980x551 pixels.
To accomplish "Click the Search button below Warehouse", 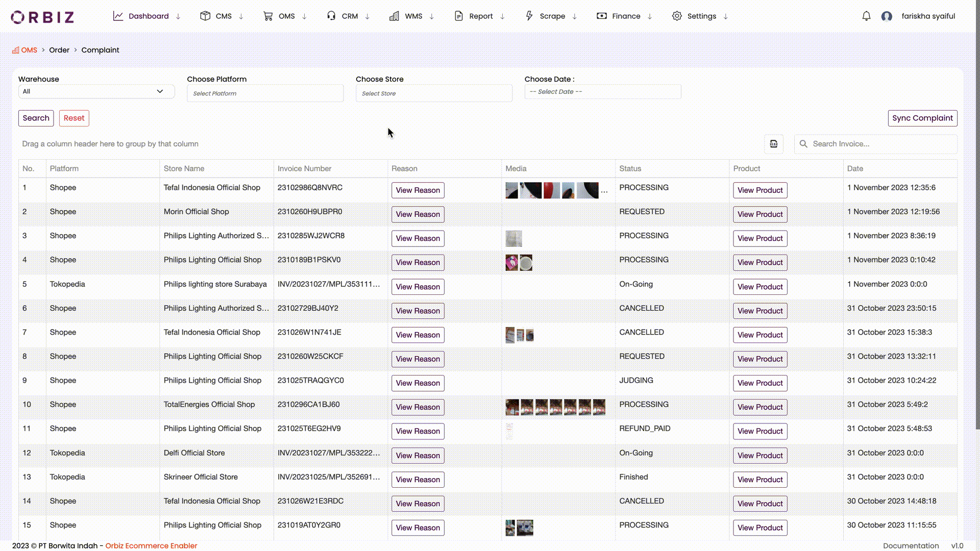I will tap(36, 118).
